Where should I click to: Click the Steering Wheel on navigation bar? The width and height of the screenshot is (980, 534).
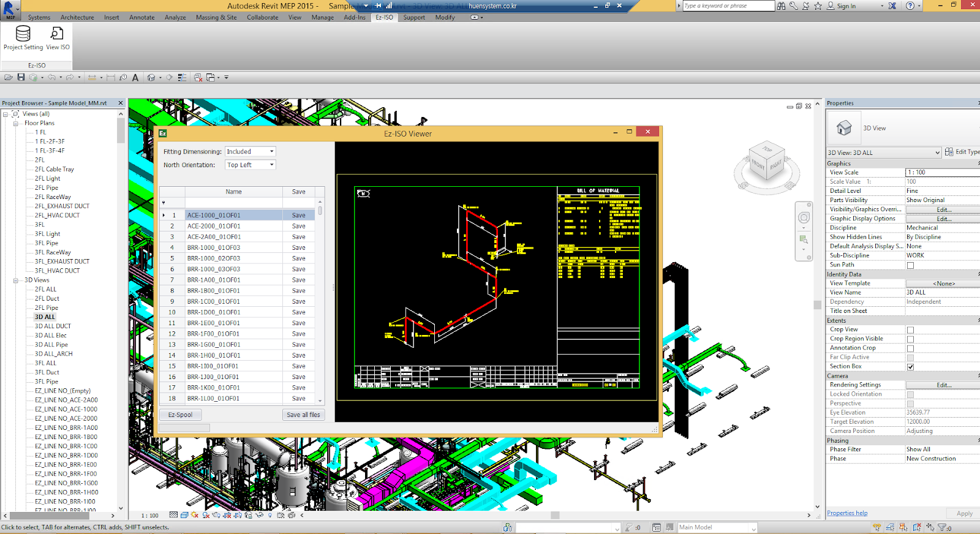(x=804, y=218)
